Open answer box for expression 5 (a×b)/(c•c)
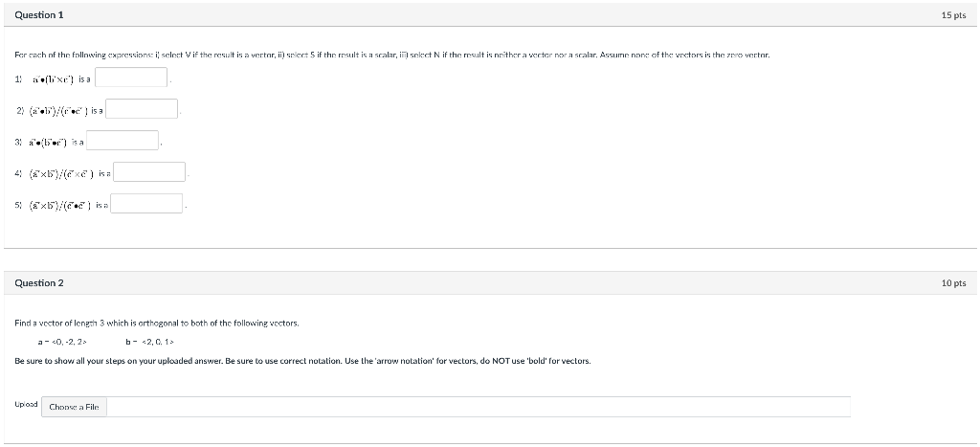Screen dimensions: 980x447 point(146,203)
